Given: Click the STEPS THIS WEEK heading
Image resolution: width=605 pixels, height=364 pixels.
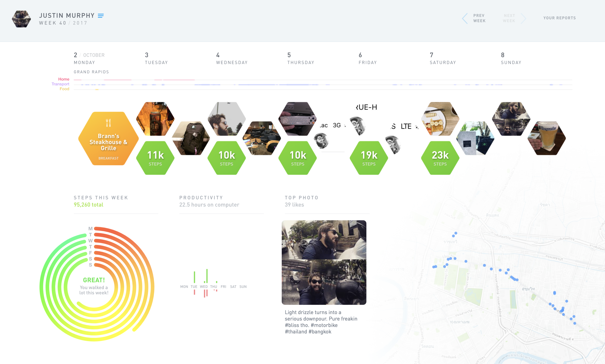Looking at the screenshot, I should [101, 198].
